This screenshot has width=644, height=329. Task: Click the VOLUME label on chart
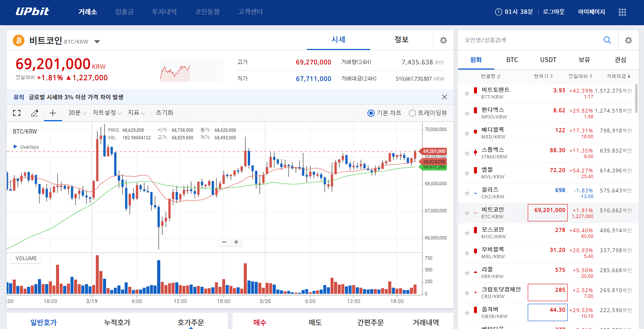pyautogui.click(x=26, y=258)
